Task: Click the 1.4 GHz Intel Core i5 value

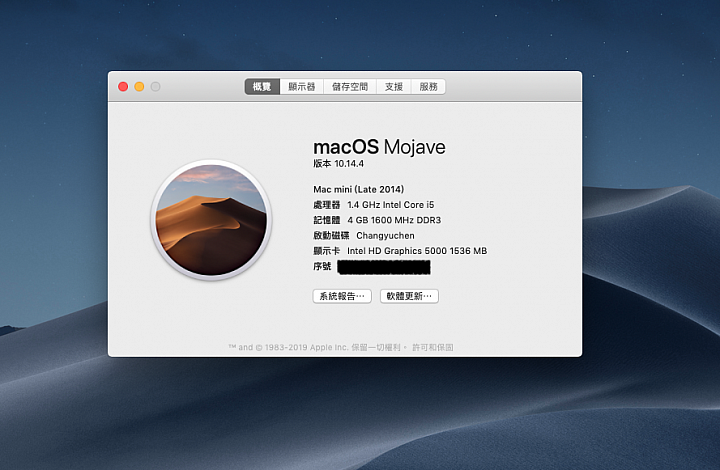Action: 391,205
